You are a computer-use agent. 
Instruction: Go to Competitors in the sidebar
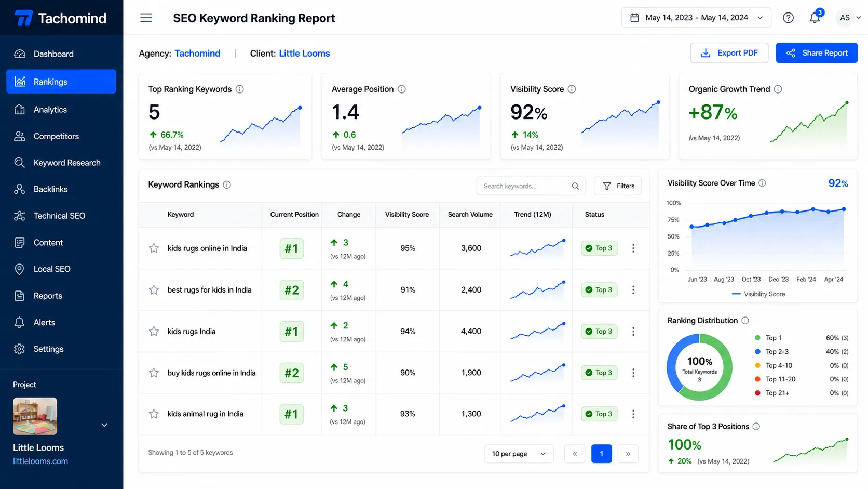coord(61,136)
